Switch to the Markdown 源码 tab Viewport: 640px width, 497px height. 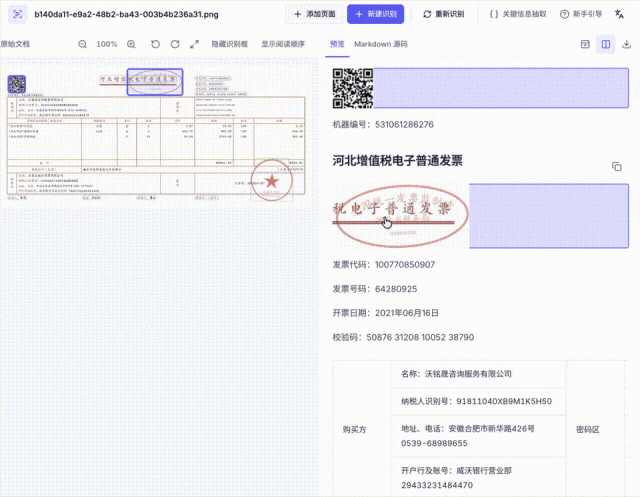click(x=381, y=44)
